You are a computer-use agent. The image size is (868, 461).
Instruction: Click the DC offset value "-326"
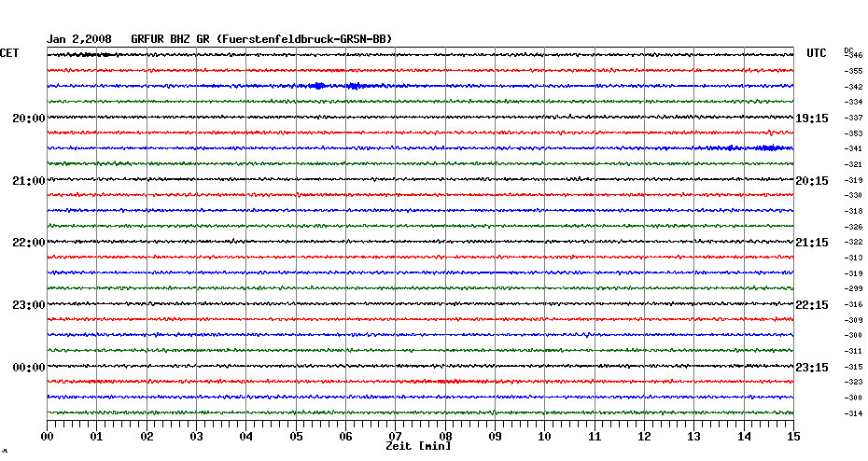(854, 227)
